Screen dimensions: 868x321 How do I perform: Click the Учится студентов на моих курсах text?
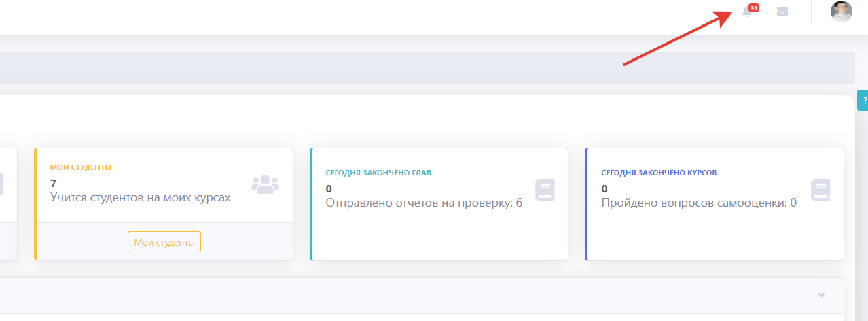pos(140,197)
